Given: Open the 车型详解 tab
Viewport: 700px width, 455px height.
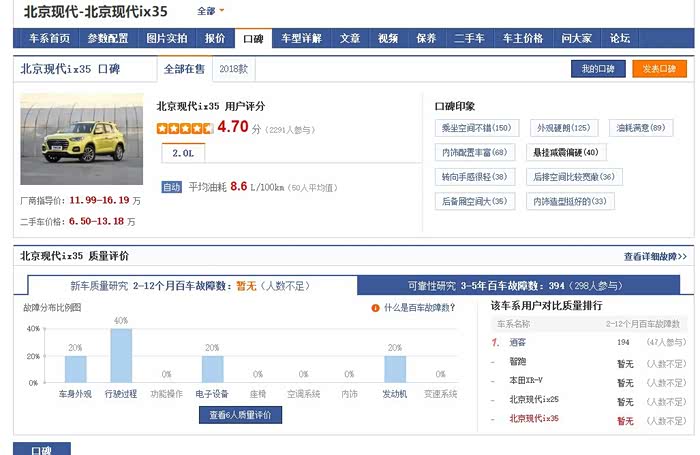Looking at the screenshot, I should (x=301, y=38).
